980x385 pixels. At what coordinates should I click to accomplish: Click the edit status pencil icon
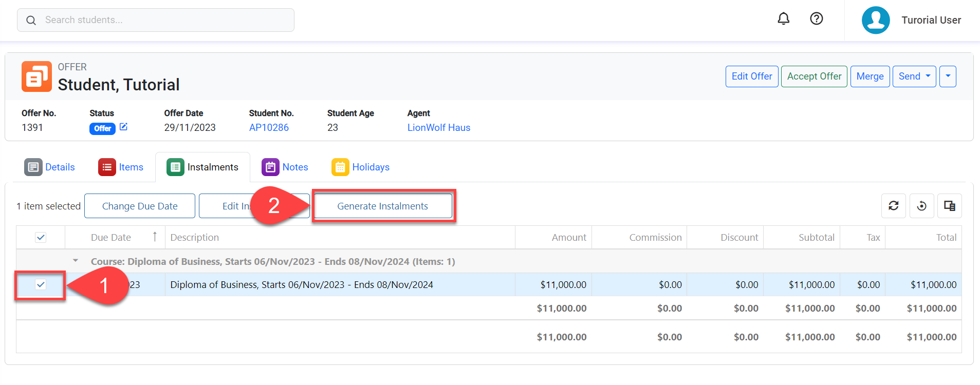[x=123, y=127]
